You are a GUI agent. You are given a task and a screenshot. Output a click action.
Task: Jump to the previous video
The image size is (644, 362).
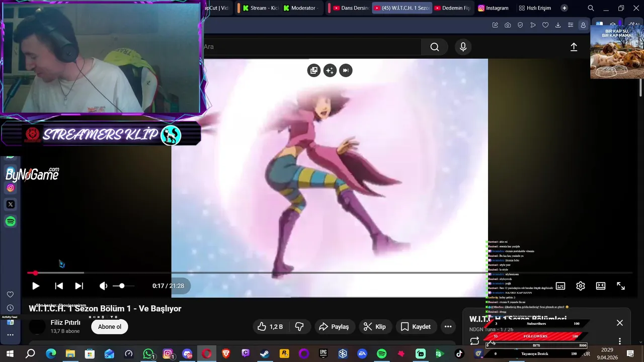pos(59,286)
